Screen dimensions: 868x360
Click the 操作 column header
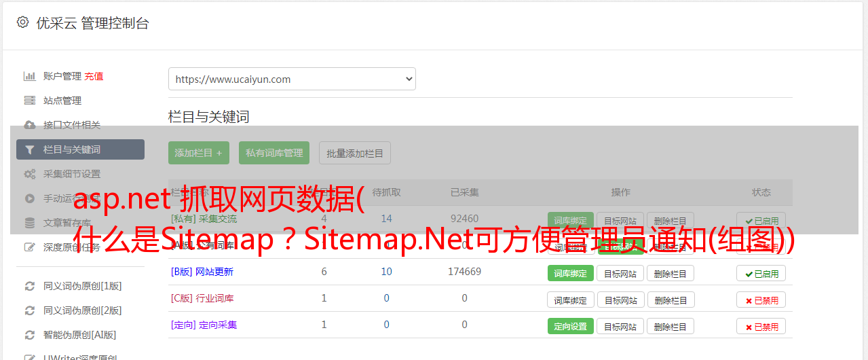click(621, 192)
